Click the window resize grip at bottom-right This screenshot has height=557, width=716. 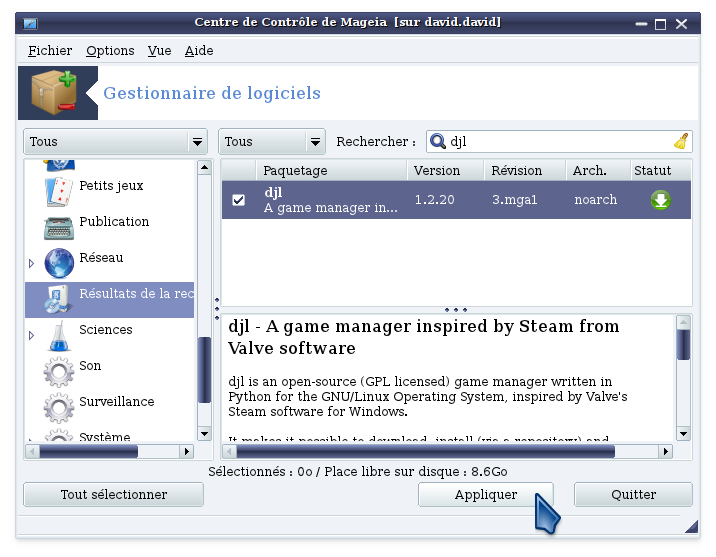coord(691,526)
